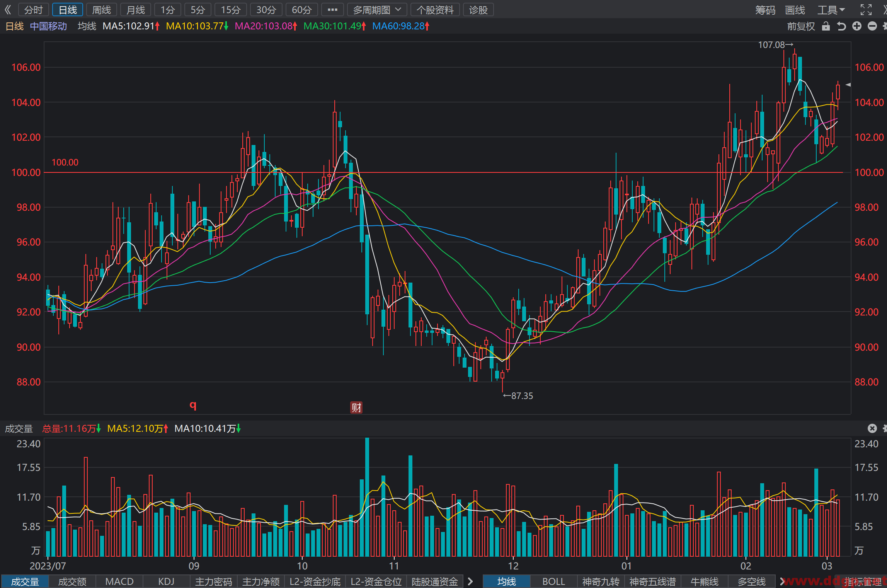Screen dimensions: 887x588
Task: Open the 多周期图 dropdown
Action: click(x=377, y=10)
